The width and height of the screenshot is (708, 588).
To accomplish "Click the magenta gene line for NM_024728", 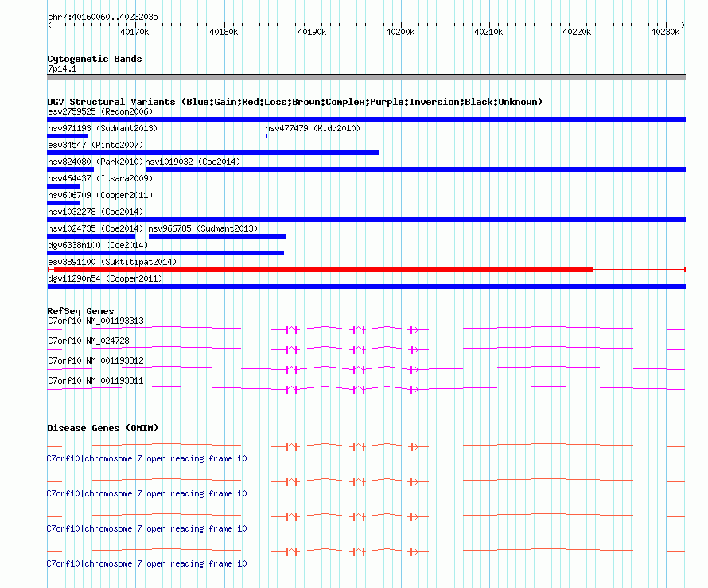I will pyautogui.click(x=366, y=349).
